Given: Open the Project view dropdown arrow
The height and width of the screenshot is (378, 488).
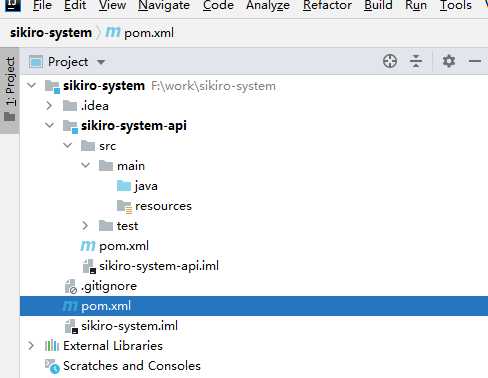Looking at the screenshot, I should [x=101, y=62].
